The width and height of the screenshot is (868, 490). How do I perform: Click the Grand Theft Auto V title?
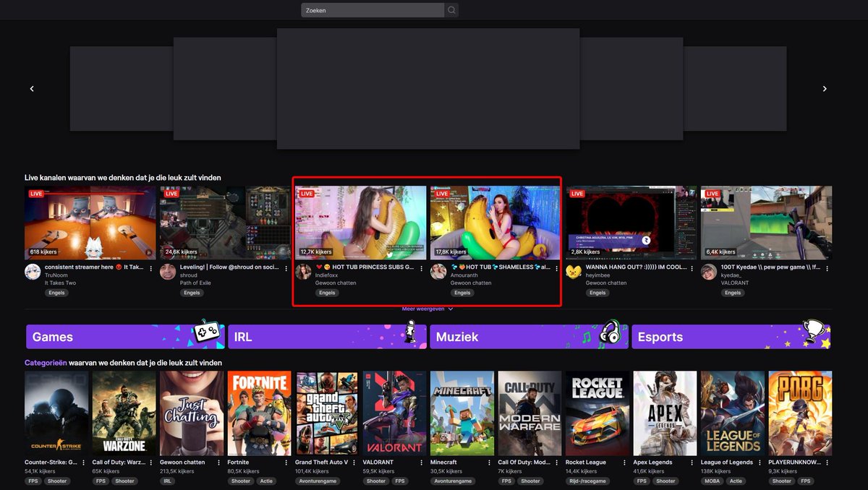coord(322,463)
